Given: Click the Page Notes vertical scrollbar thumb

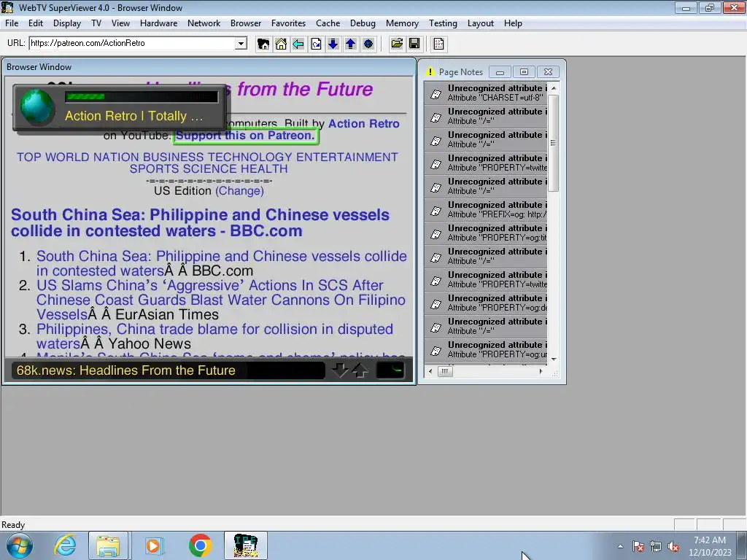Looking at the screenshot, I should 553,144.
